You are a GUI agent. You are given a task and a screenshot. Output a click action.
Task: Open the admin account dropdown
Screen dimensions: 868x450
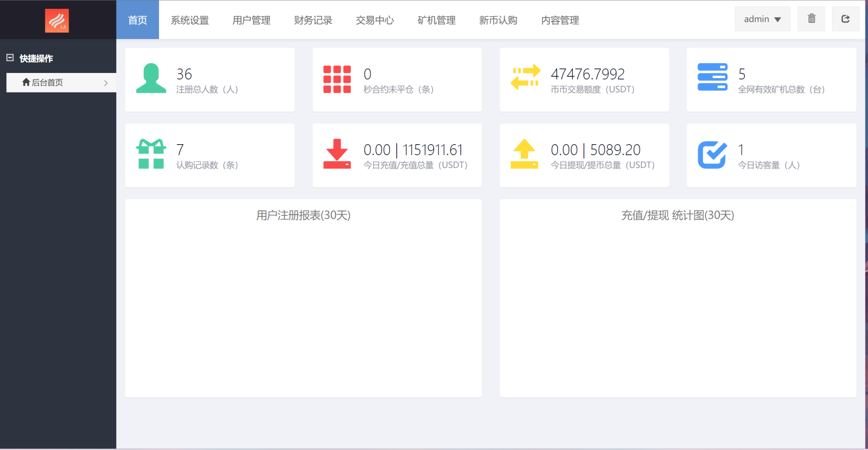pyautogui.click(x=762, y=19)
